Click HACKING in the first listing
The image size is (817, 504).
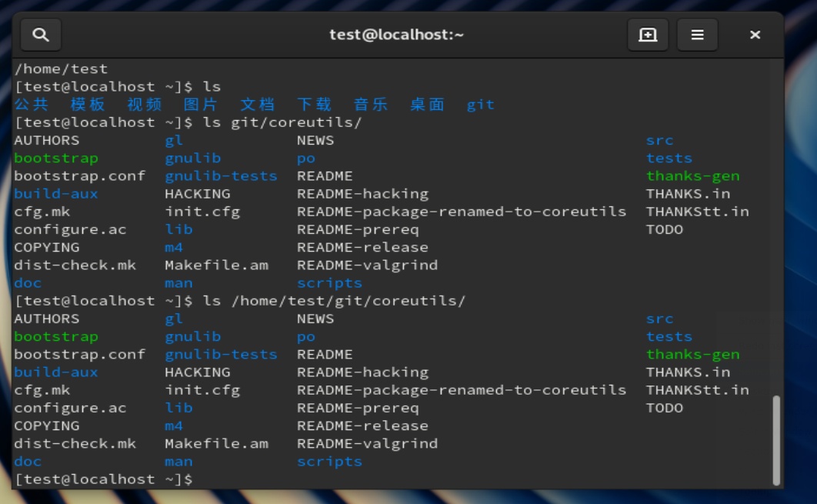click(x=198, y=194)
